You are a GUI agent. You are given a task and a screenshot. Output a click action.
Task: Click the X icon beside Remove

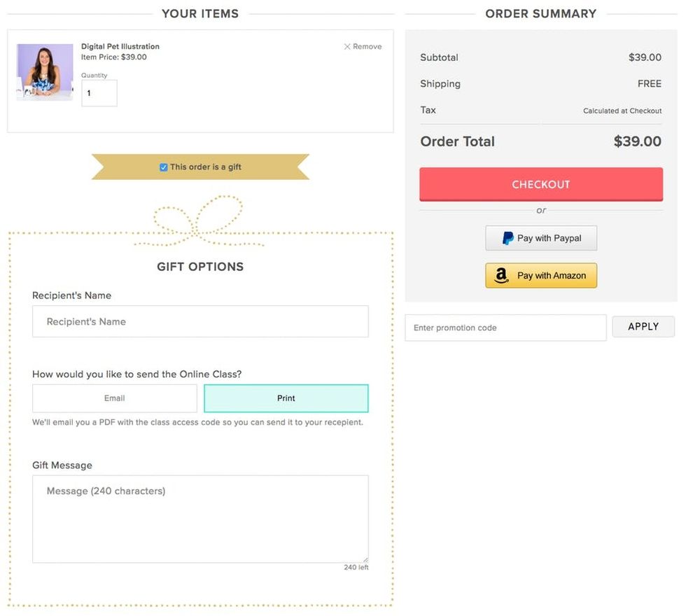click(x=347, y=47)
